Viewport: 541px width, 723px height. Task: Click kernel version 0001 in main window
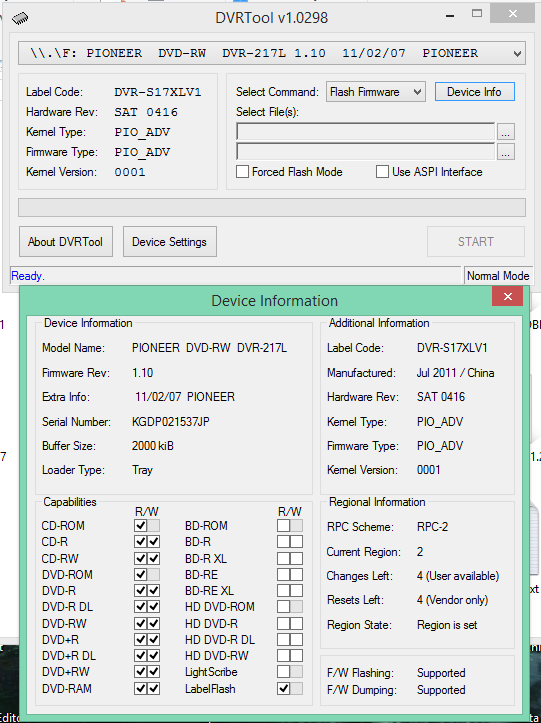[130, 172]
